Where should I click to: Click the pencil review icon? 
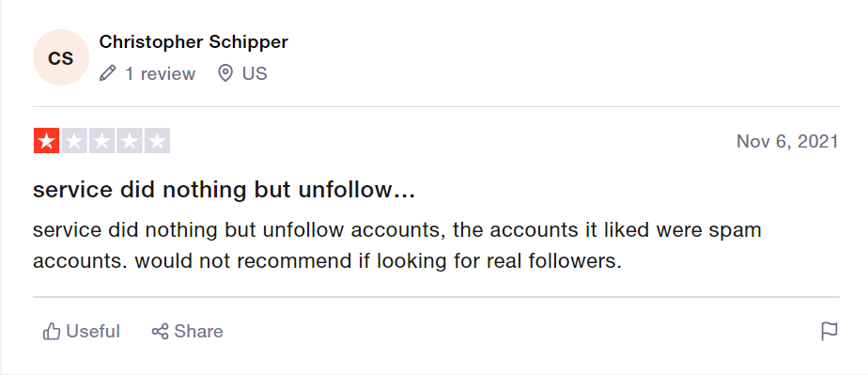pyautogui.click(x=107, y=73)
